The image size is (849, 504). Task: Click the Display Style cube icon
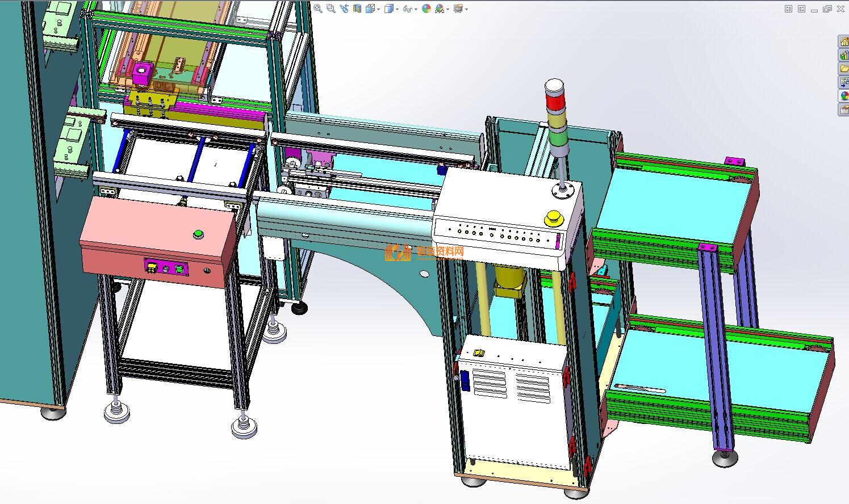(x=389, y=9)
